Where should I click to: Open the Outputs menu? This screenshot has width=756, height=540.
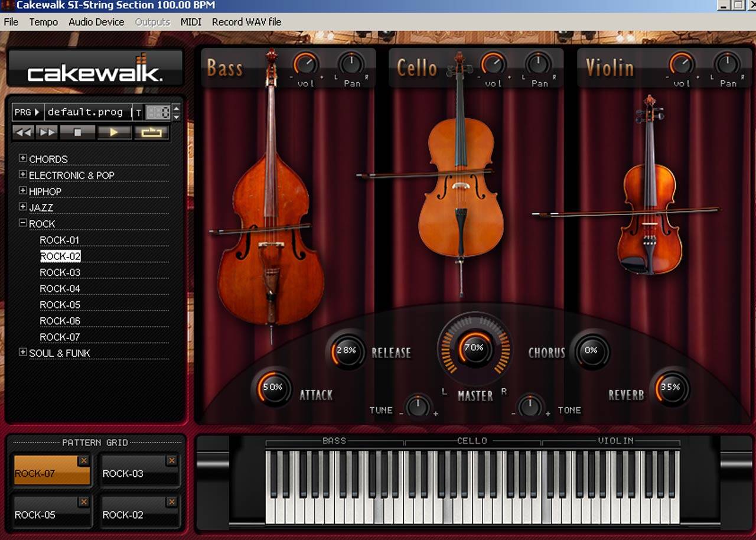152,22
